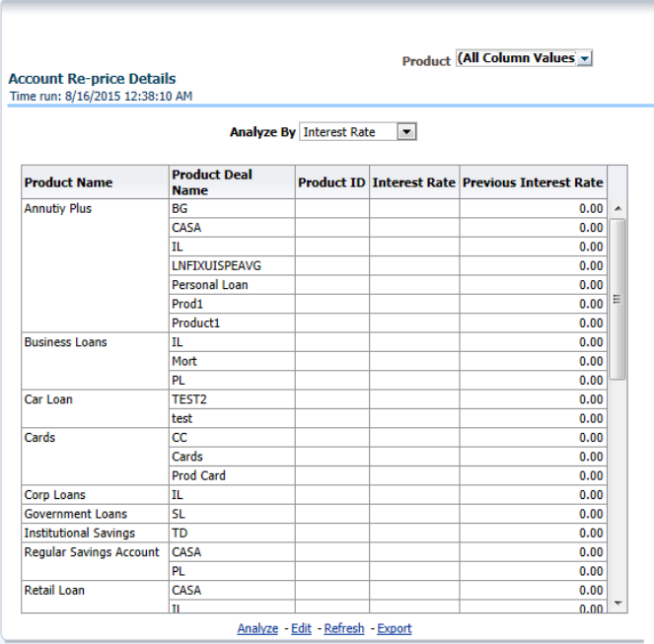Select the Government Loans product cell
The image size is (654, 644).
pos(95,514)
